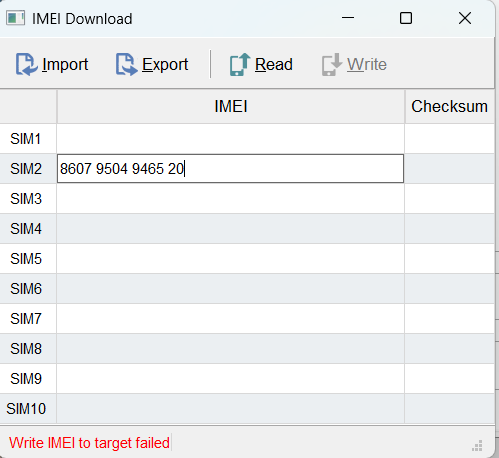Click the SIM1 Checksum cell
499x458 pixels.
pos(450,139)
